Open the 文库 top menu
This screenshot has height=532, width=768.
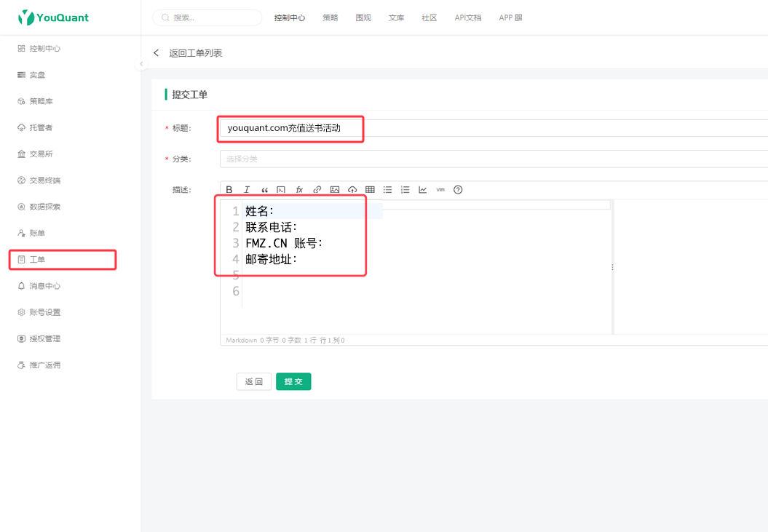point(396,17)
